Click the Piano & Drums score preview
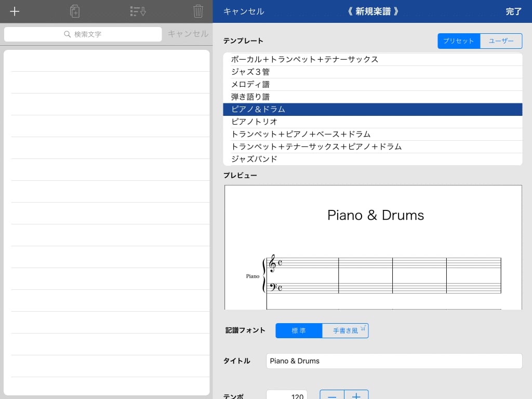532x399 pixels. (373, 247)
